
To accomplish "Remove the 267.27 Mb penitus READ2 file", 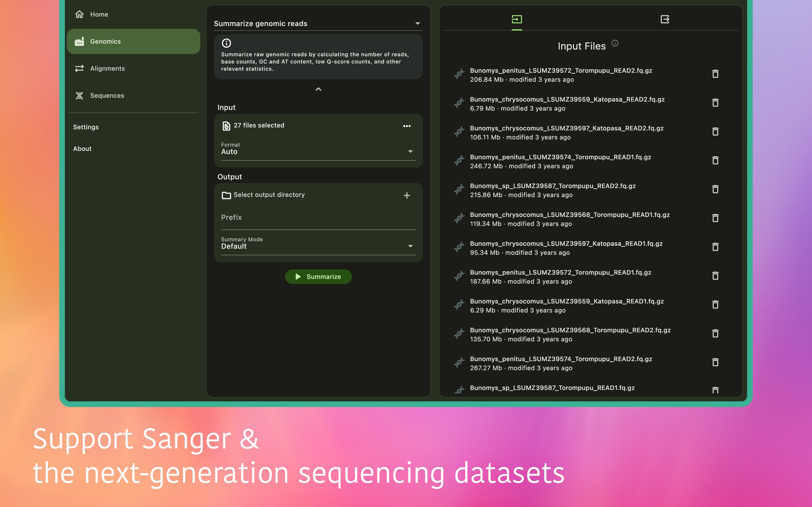I will (x=715, y=363).
